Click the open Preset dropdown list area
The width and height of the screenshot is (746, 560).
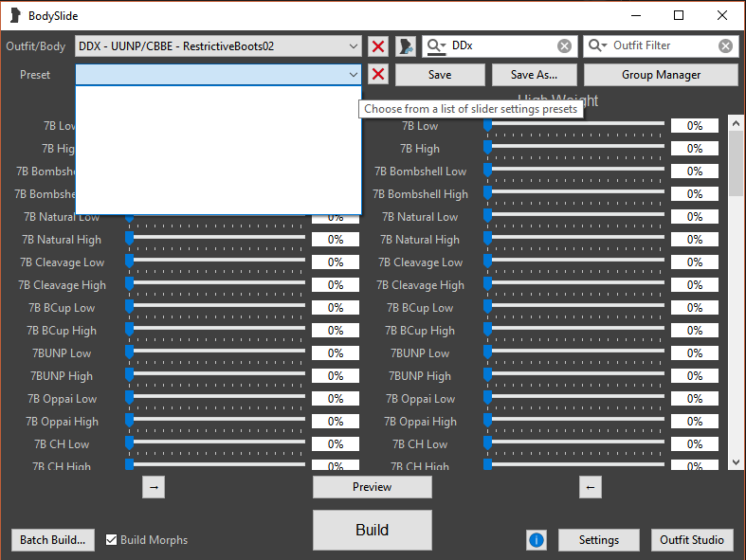pos(218,150)
